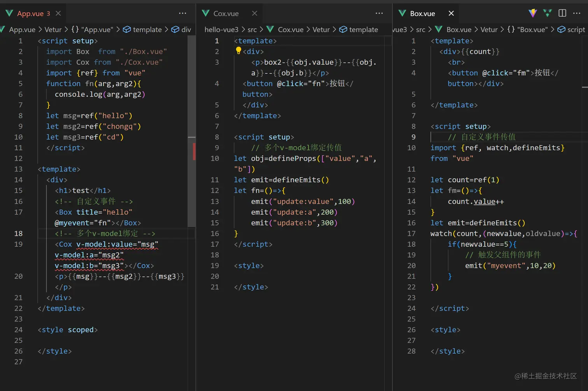Open More Actions menu for App.vue group
The width and height of the screenshot is (588, 391).
click(x=182, y=13)
